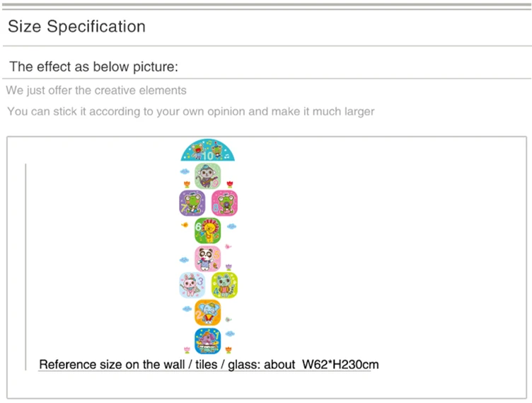Viewport: 532px width, 403px height.
Task: Click the vertical height guide line at left
Action: pos(25,267)
